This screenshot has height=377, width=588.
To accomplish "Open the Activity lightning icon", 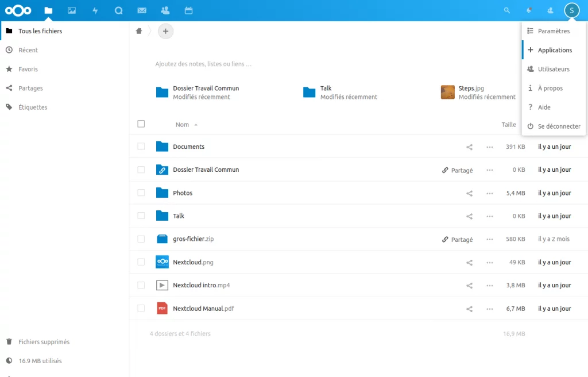I will 95,10.
